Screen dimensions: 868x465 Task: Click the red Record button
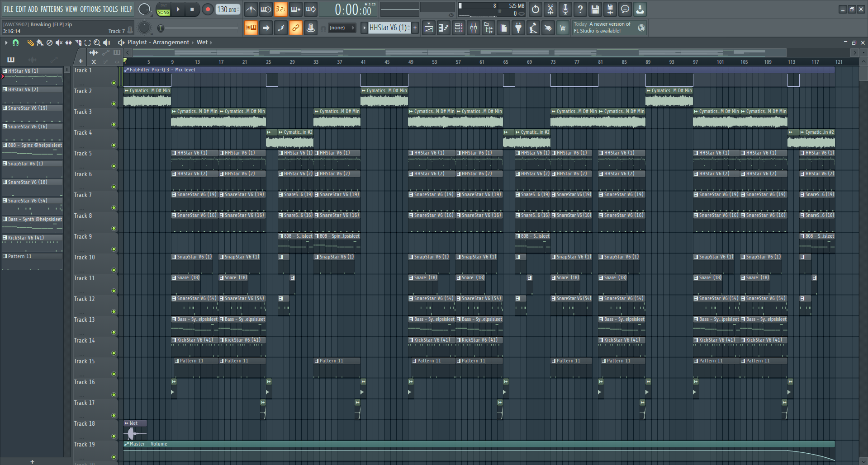pyautogui.click(x=208, y=9)
